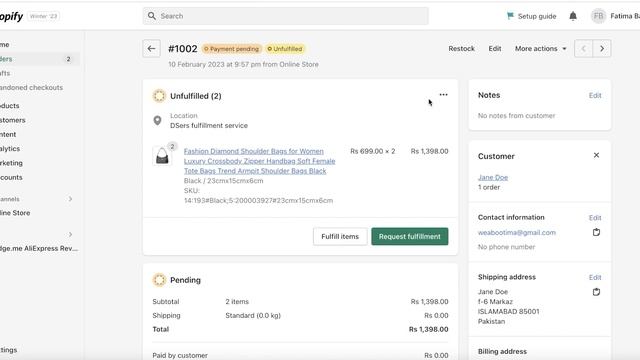Click the DSers fulfillment service text
Viewport: 640px width, 360px height.
[209, 125]
